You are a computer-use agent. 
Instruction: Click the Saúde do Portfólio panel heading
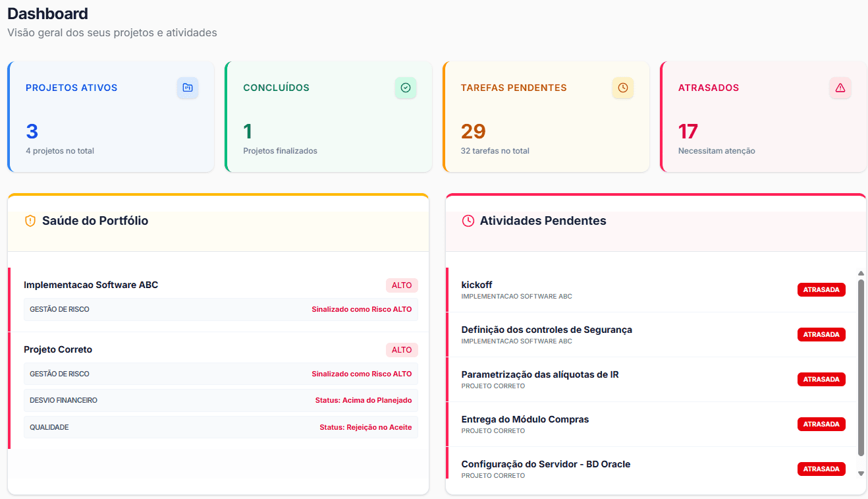pyautogui.click(x=95, y=221)
